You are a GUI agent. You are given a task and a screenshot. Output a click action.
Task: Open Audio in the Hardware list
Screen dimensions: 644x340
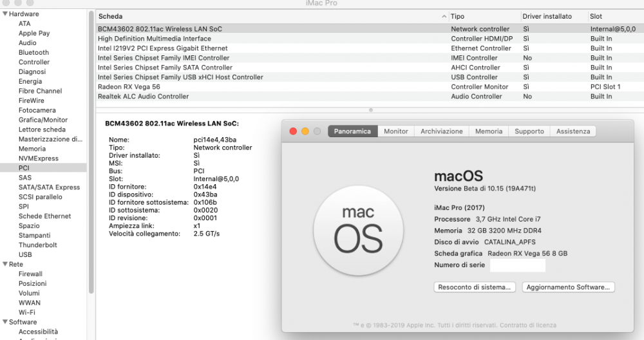point(27,42)
